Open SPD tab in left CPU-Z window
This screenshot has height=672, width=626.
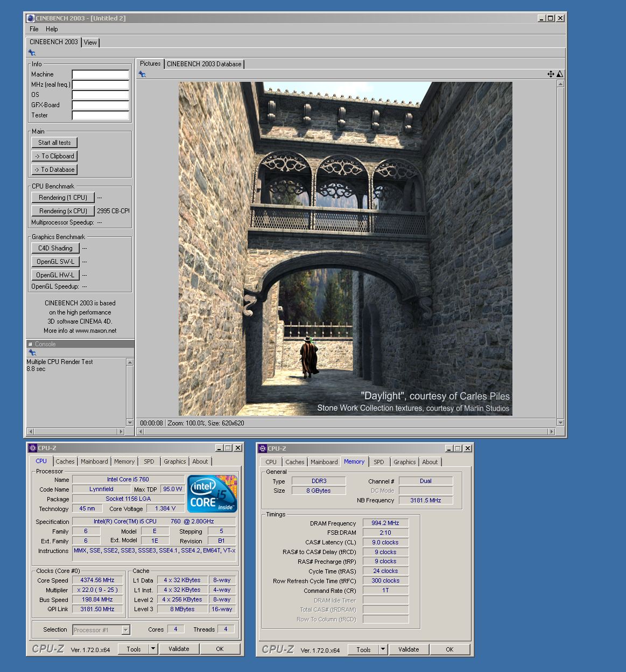(149, 461)
